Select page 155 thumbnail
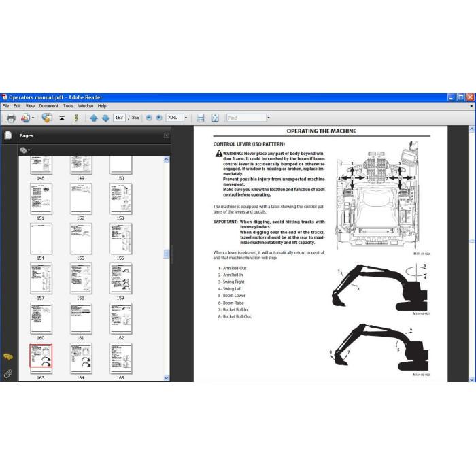Viewport: 476px width, 476px height. point(81,239)
